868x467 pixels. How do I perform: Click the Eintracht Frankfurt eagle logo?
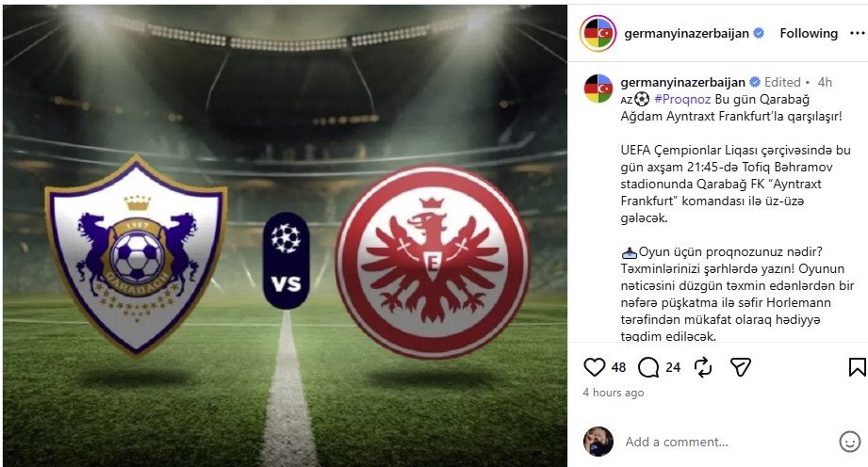click(x=433, y=263)
